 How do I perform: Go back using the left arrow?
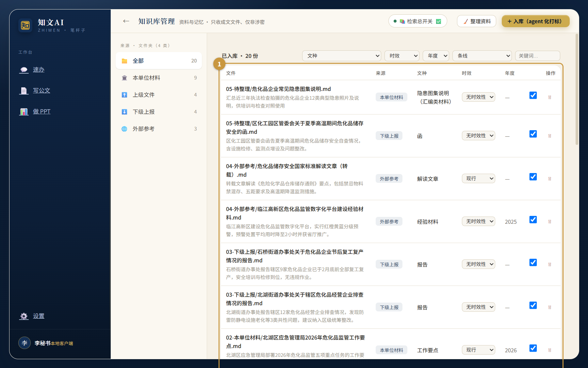(x=126, y=21)
